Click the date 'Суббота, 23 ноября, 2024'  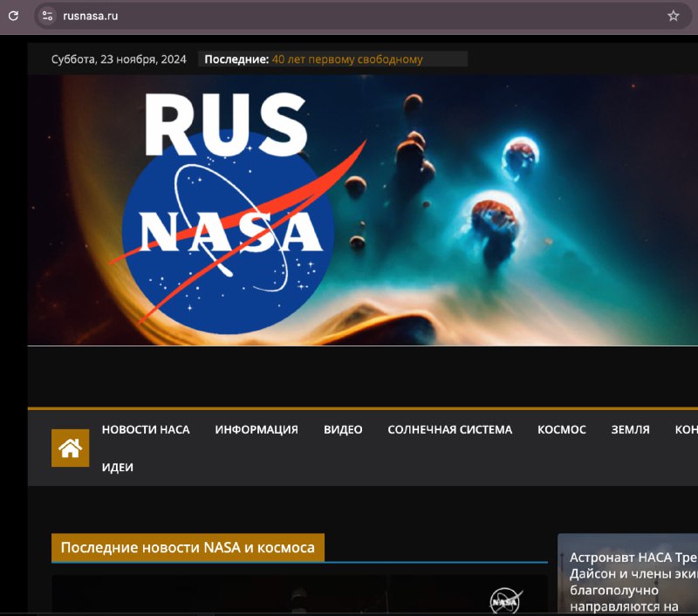coord(119,59)
